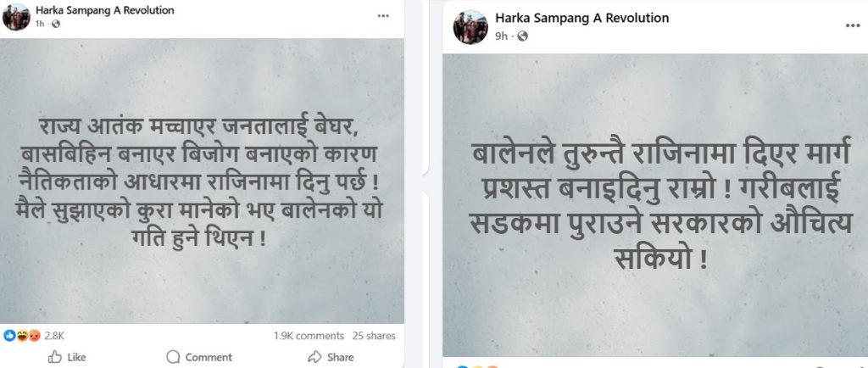The image size is (868, 368).
Task: Click the 1h timestamp on left post
Action: point(40,24)
